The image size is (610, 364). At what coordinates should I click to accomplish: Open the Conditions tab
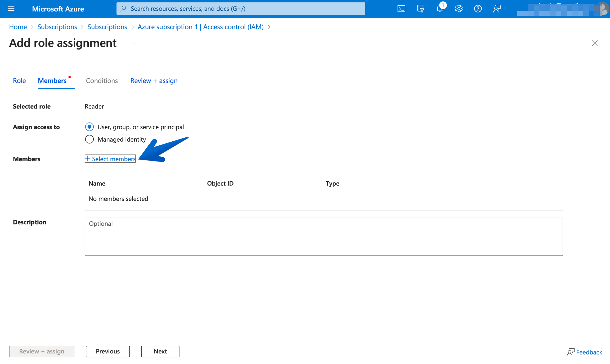coord(102,80)
